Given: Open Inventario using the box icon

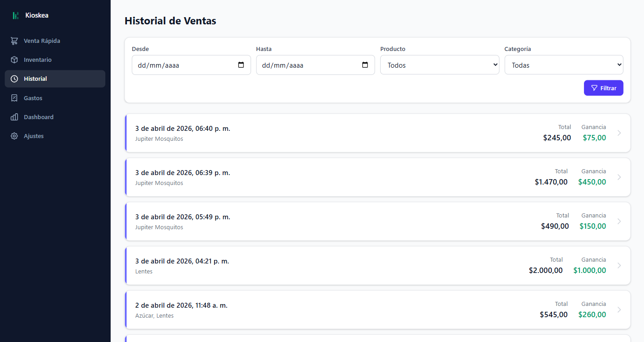Looking at the screenshot, I should tap(14, 59).
